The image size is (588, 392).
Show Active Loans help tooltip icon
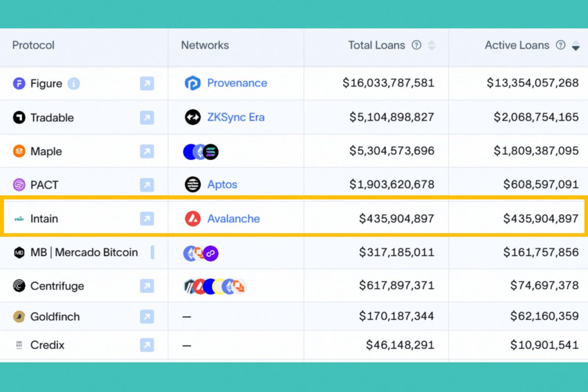click(561, 45)
